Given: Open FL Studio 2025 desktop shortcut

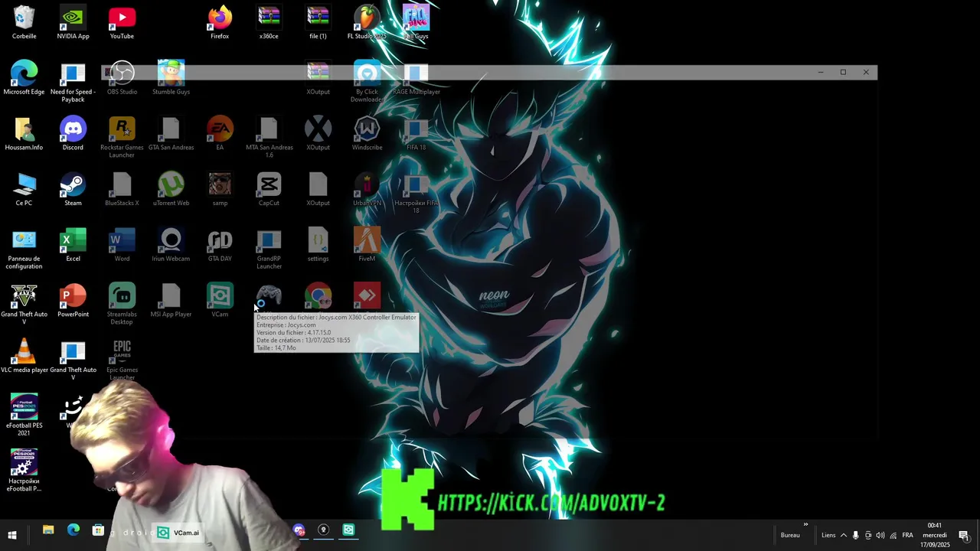Looking at the screenshot, I should pyautogui.click(x=367, y=22).
